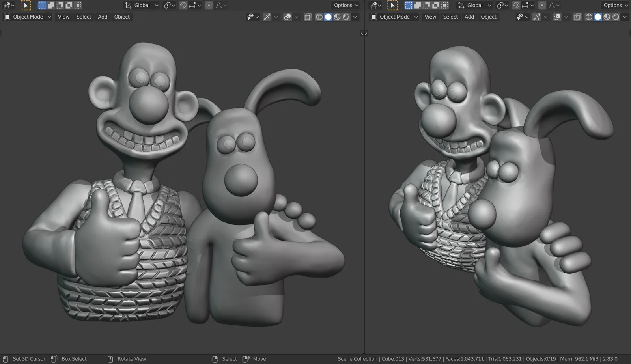Open the View menu in the left viewport

(63, 17)
